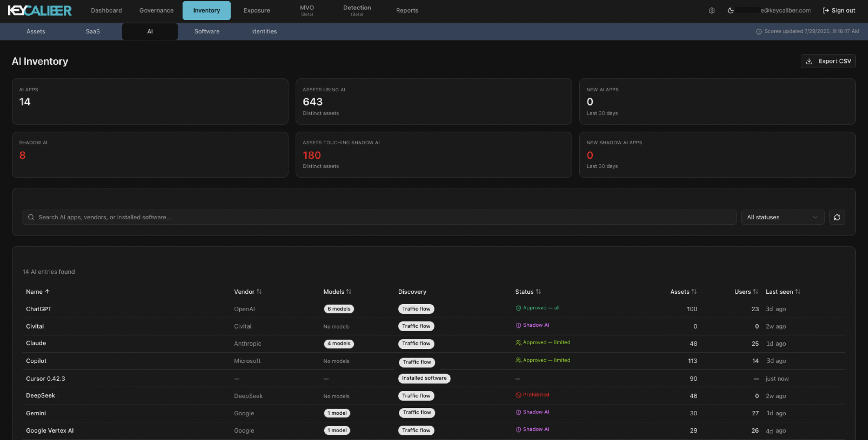Image resolution: width=868 pixels, height=440 pixels.
Task: Click the AI Apps 14 summary card
Action: (150, 102)
